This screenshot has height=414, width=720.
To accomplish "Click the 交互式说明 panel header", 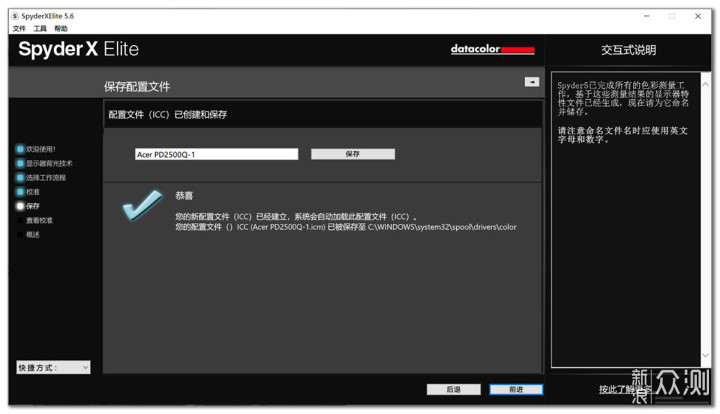I will tap(628, 50).
